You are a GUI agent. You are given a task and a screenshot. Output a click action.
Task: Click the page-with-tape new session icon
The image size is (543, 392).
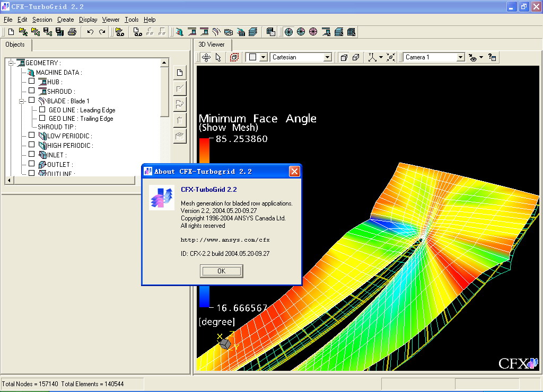click(x=137, y=32)
